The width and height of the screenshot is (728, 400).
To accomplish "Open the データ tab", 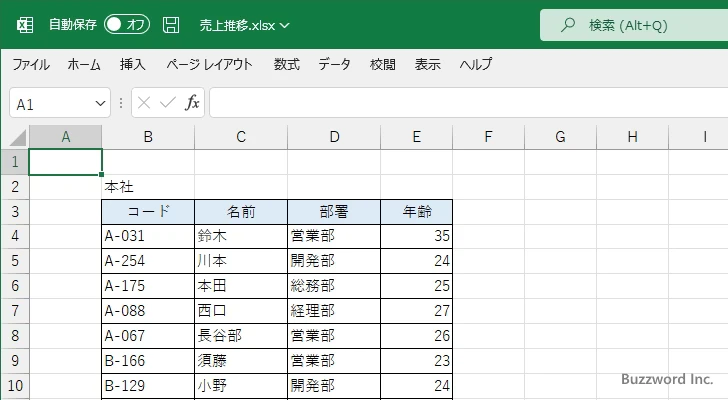I will 334,64.
